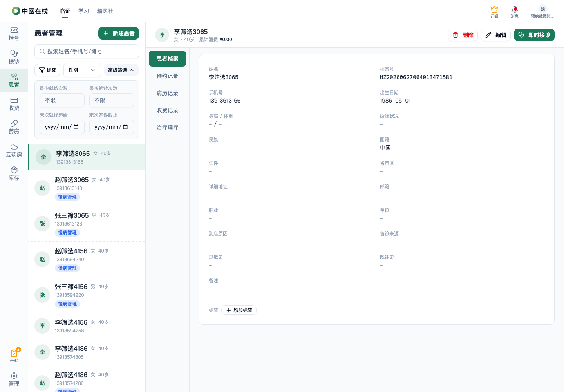Click the birth date 1986-05-01
Screen dimensions: 564x392
(395, 101)
